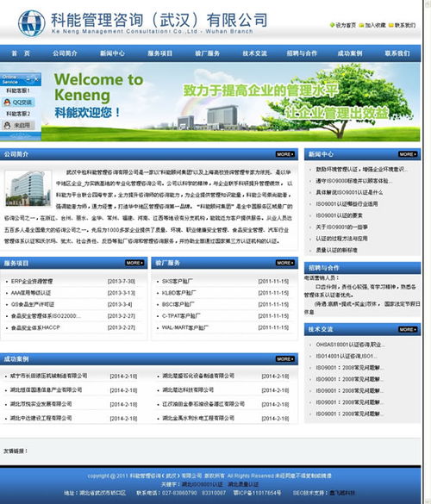Open the 招聘与合作 nav menu item
The image size is (431, 504).
coord(302,53)
